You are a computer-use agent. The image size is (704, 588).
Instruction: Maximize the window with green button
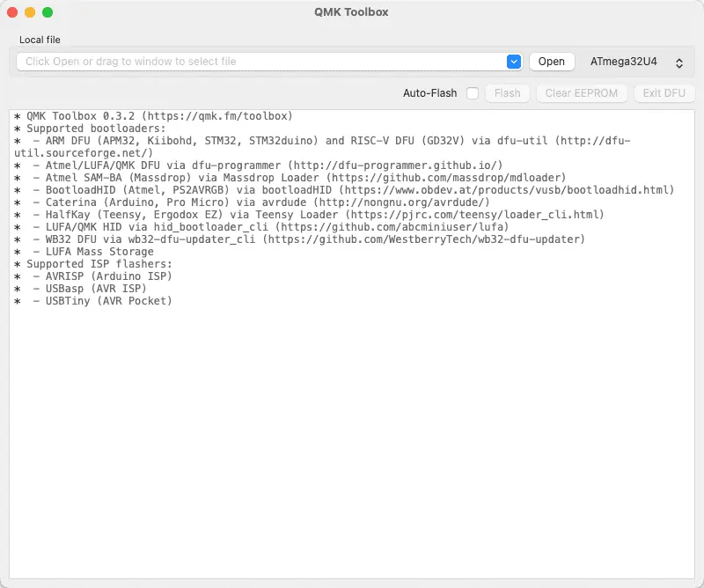click(x=48, y=12)
